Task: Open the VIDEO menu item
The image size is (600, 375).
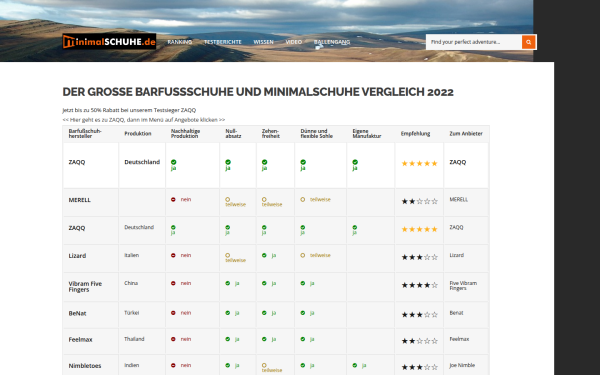Action: [293, 42]
